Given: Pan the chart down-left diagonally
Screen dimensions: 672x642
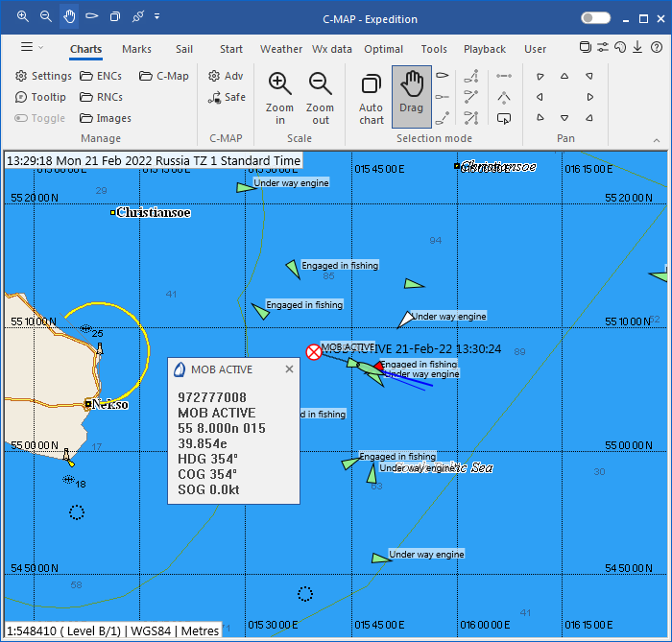Looking at the screenshot, I should [540, 117].
